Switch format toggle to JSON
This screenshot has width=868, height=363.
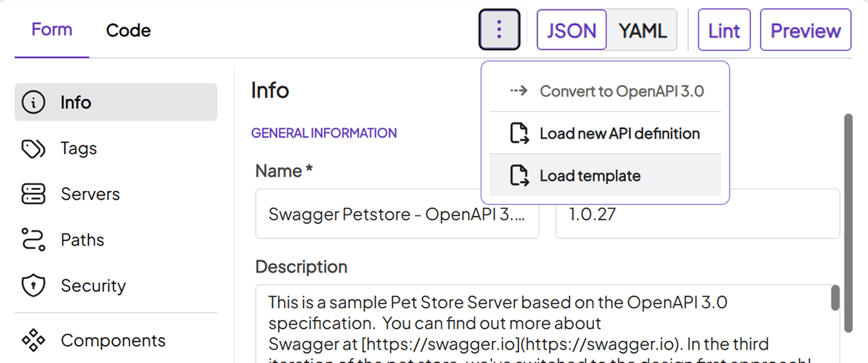571,30
